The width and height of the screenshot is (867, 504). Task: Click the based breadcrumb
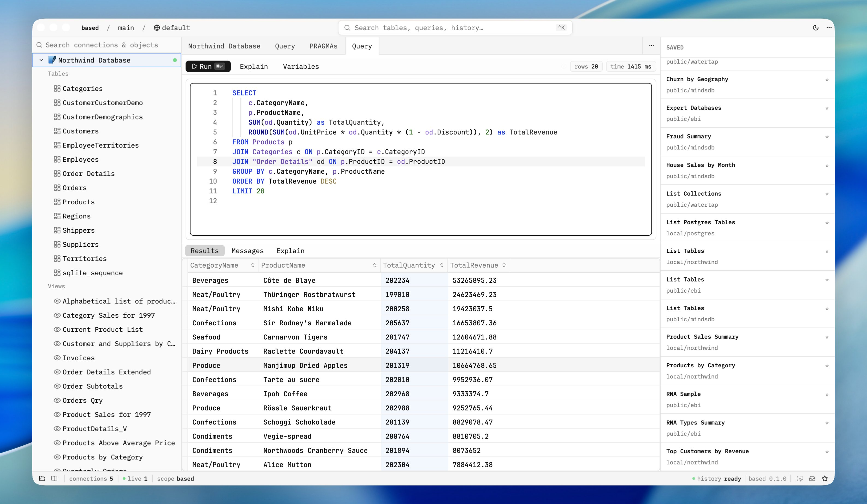pos(90,28)
